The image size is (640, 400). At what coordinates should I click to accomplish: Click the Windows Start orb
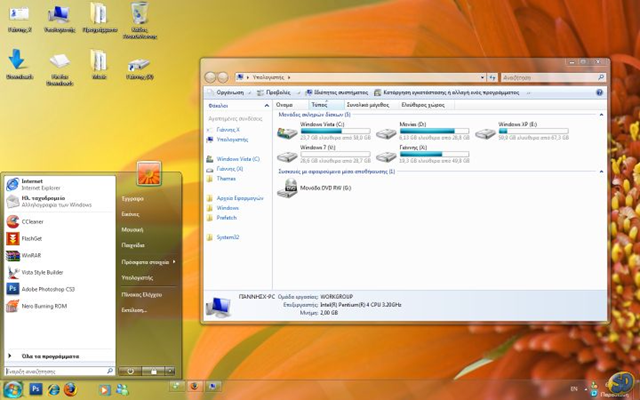pyautogui.click(x=13, y=389)
